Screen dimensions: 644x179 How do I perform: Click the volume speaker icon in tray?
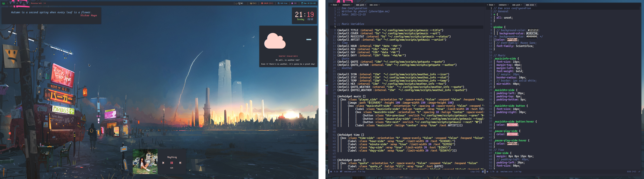[x=242, y=3]
